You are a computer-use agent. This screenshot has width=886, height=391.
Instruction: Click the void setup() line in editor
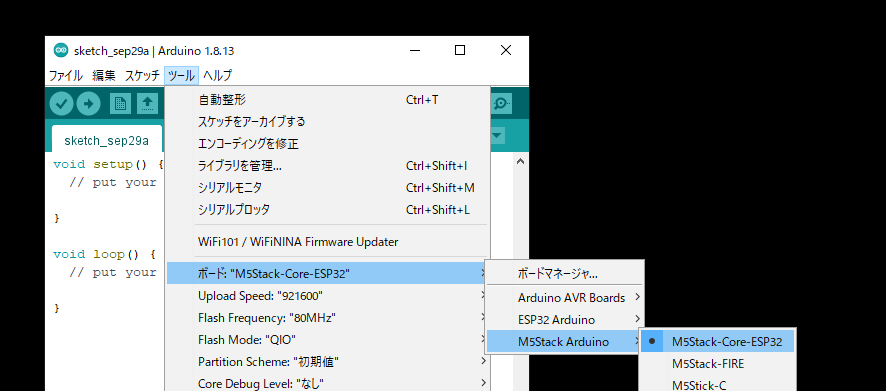pyautogui.click(x=108, y=164)
